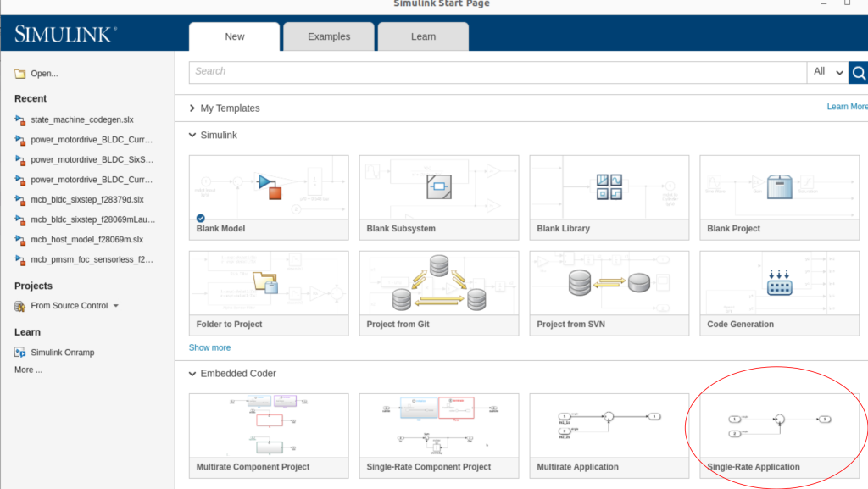Open the All filter dropdown beside search
This screenshot has height=489, width=868.
coord(827,73)
